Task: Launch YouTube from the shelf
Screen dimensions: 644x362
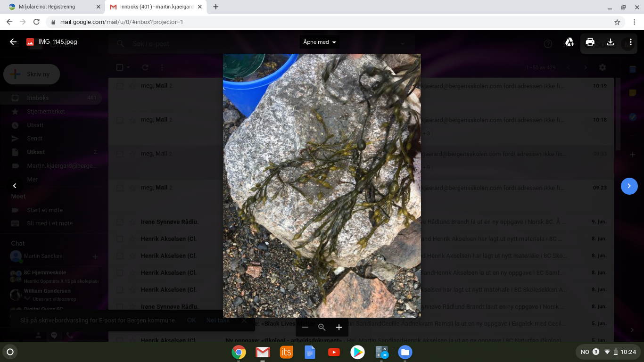Action: 334,352
